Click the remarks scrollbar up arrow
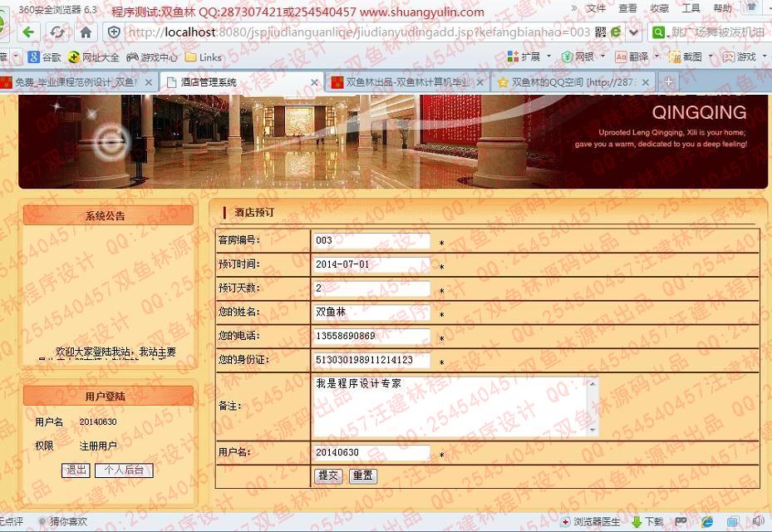The height and width of the screenshot is (532, 772). click(593, 383)
